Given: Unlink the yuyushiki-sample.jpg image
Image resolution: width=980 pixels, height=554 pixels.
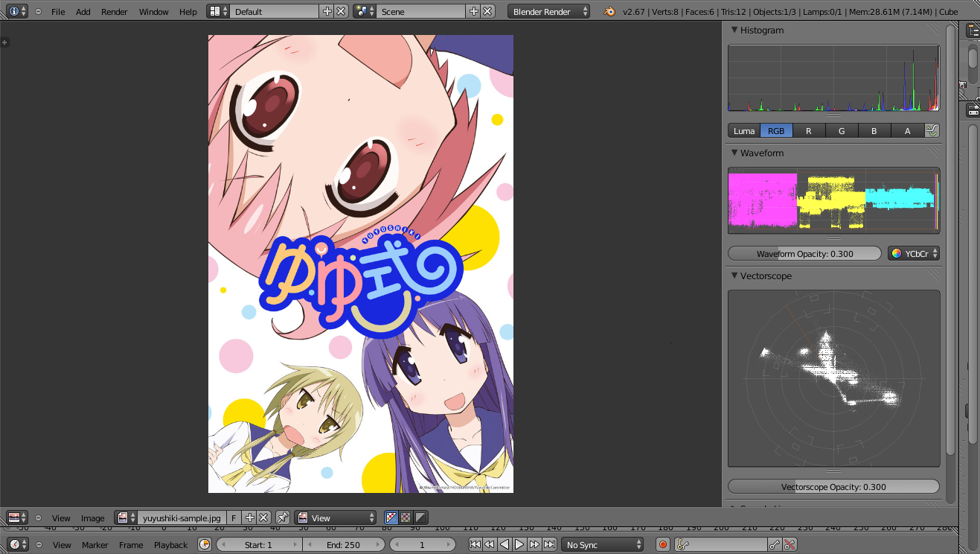Looking at the screenshot, I should click(263, 518).
